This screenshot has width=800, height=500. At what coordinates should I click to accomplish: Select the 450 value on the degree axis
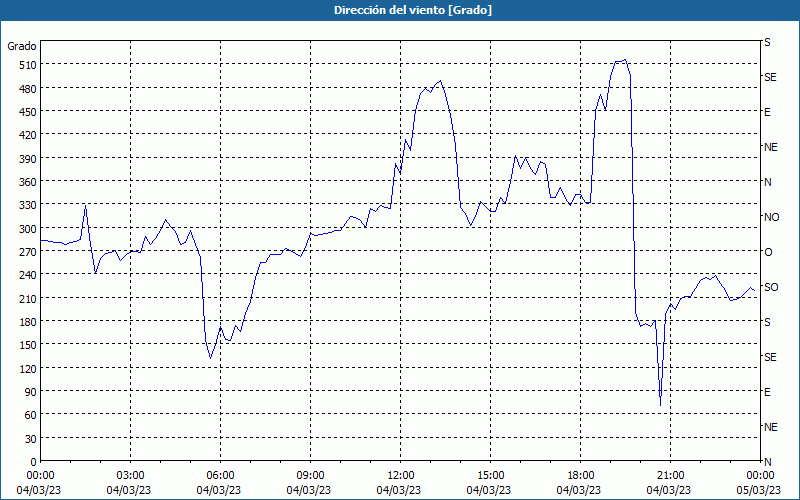click(28, 112)
